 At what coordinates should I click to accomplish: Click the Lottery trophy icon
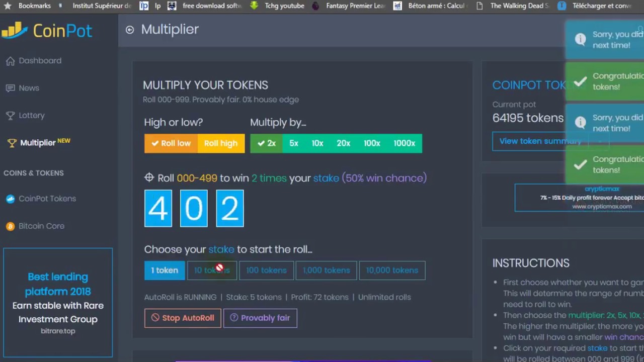click(10, 116)
